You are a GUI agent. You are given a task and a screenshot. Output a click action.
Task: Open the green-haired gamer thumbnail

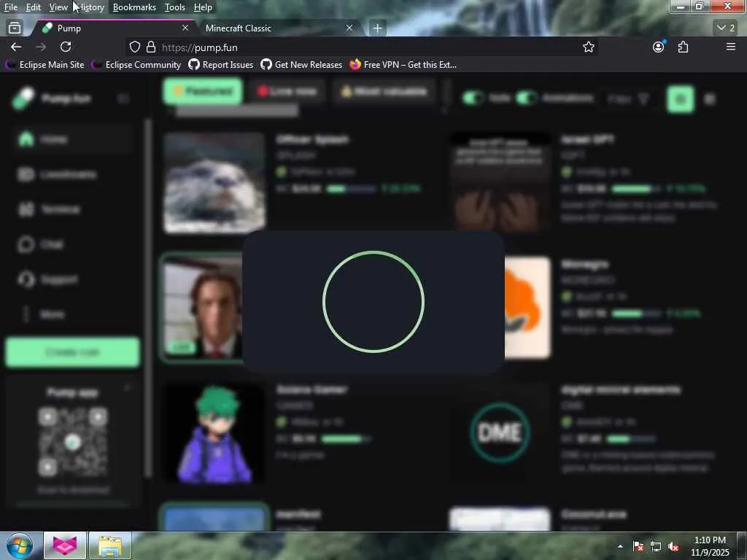click(214, 433)
